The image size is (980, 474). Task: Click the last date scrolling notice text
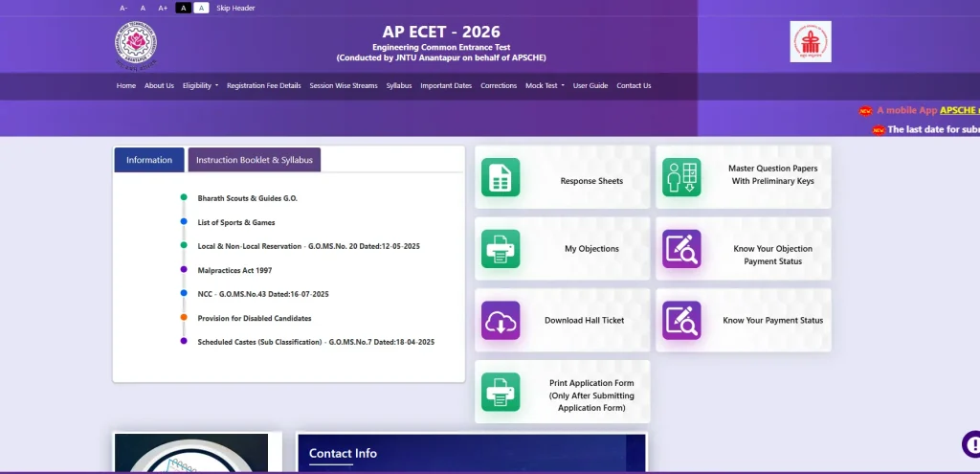(x=934, y=129)
